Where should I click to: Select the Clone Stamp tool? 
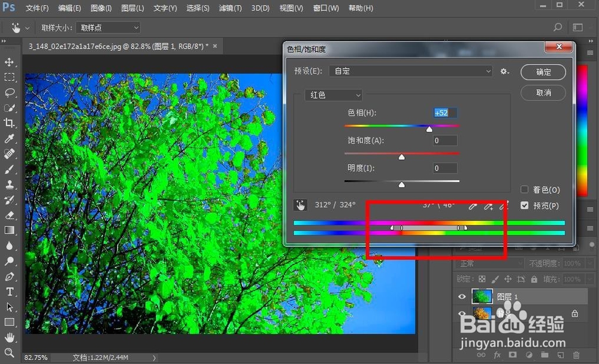tap(9, 184)
